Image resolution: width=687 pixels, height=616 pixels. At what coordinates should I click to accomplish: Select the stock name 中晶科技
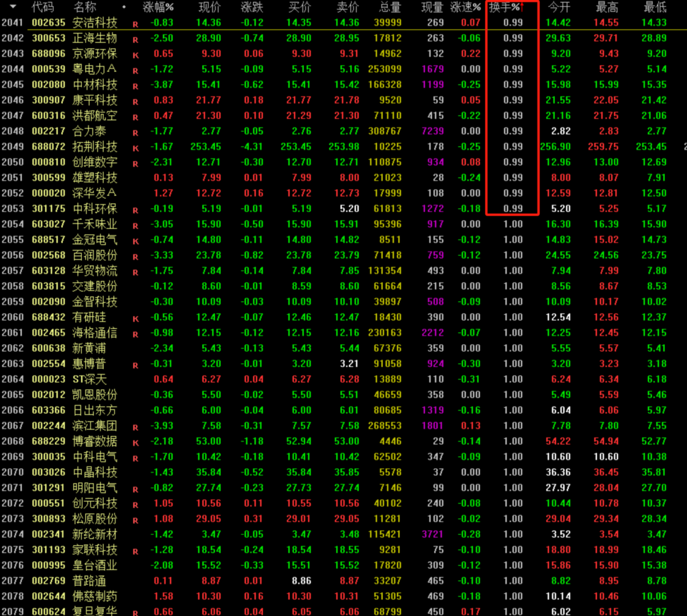click(95, 472)
